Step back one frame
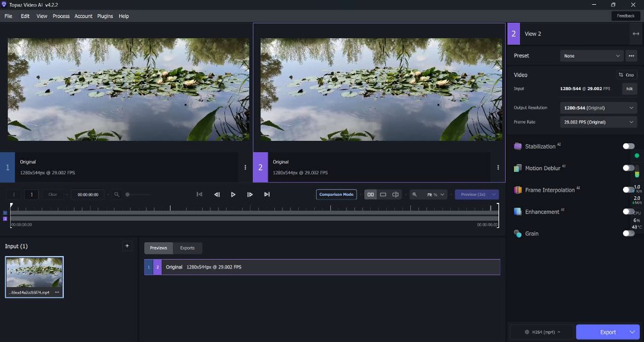The width and height of the screenshot is (644, 342). click(x=217, y=195)
